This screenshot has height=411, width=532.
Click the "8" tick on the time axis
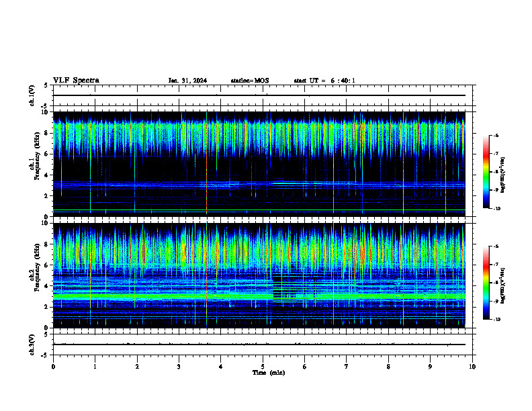[388, 367]
